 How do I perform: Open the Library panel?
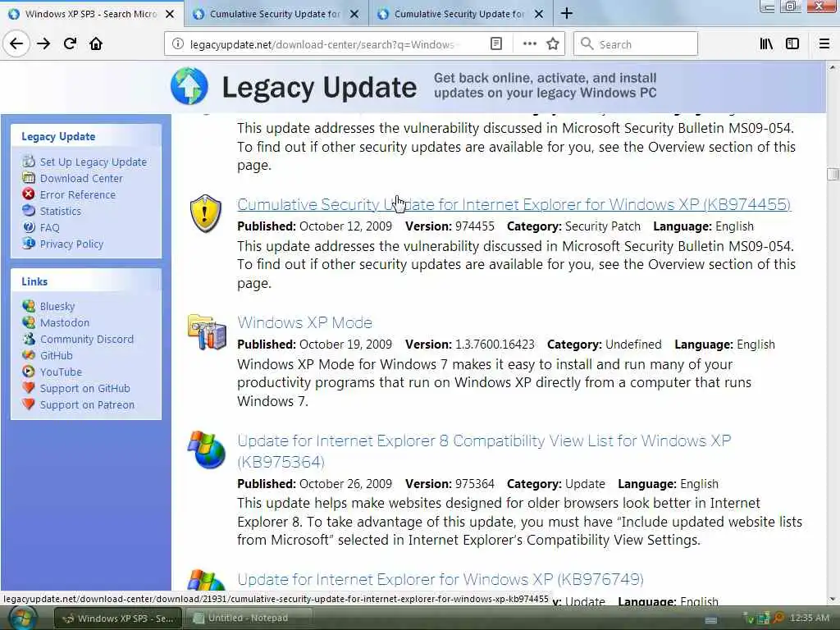pyautogui.click(x=766, y=44)
